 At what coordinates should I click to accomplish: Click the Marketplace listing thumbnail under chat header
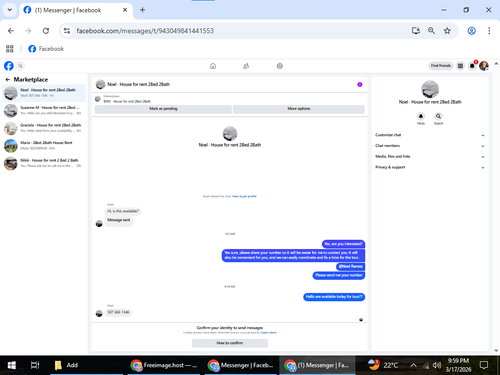[98, 99]
